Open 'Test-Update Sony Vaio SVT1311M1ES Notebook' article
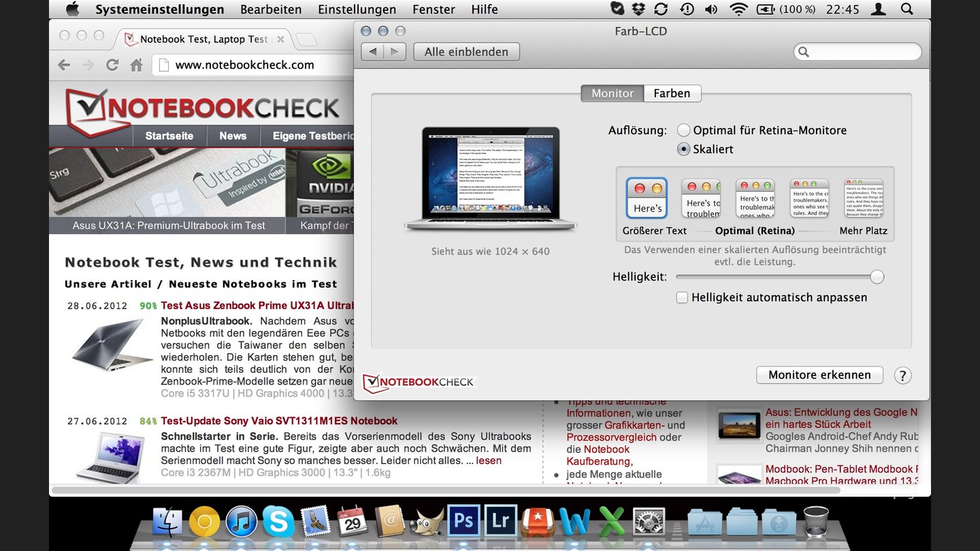Viewport: 980px width, 551px height. click(279, 420)
